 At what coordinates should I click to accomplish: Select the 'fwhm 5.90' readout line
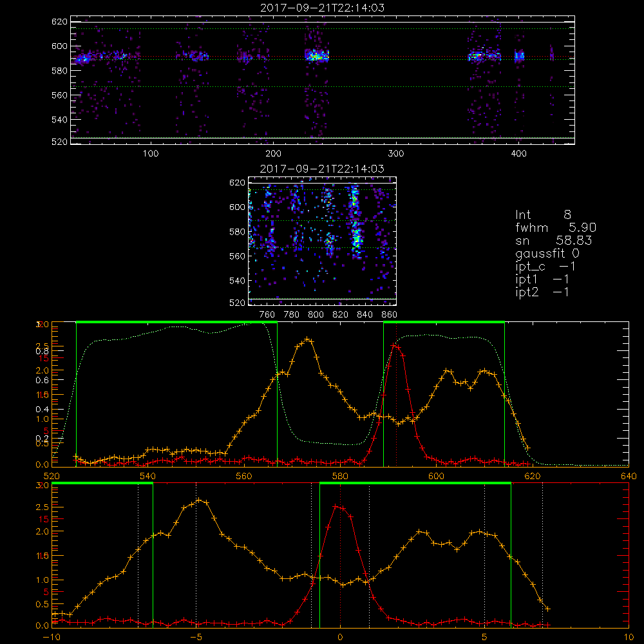point(556,227)
